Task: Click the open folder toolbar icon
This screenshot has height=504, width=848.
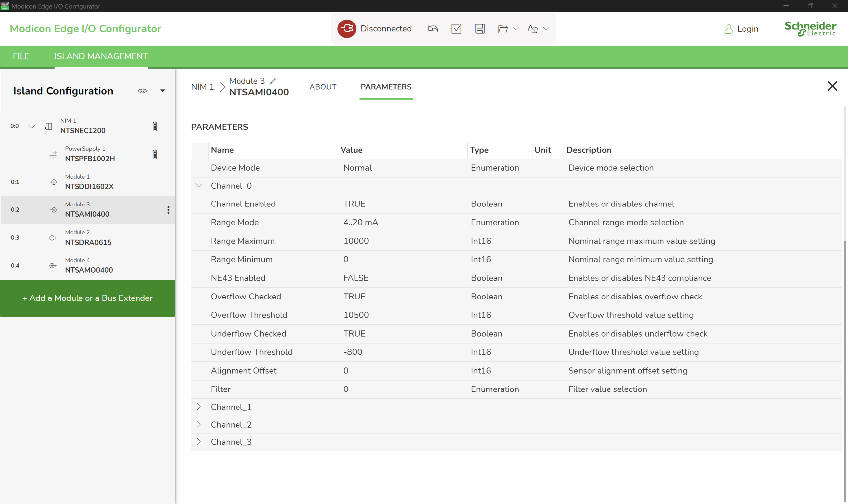Action: coord(503,29)
